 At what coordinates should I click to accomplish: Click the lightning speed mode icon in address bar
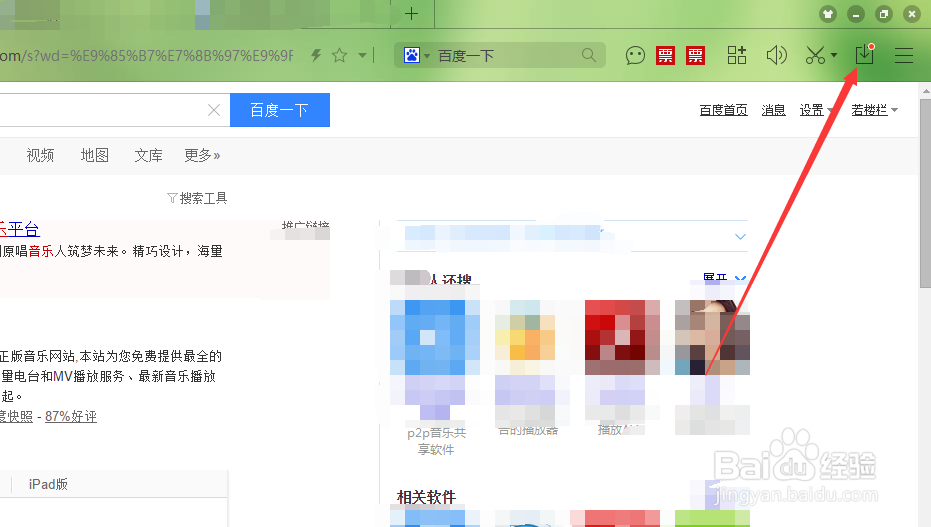coord(316,56)
